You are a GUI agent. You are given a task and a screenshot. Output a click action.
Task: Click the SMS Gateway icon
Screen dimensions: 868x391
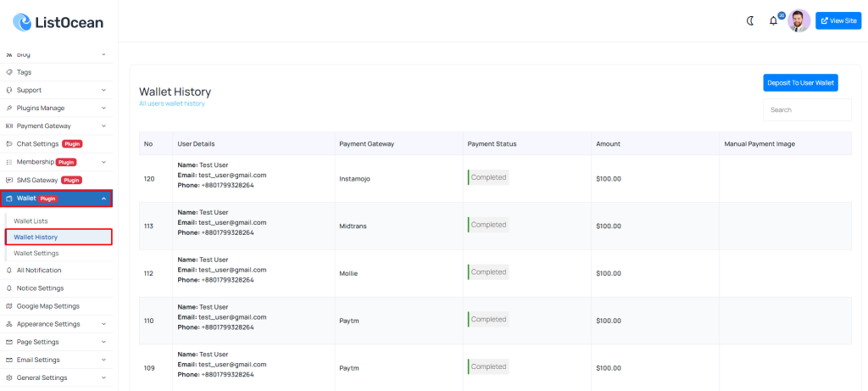(x=8, y=180)
